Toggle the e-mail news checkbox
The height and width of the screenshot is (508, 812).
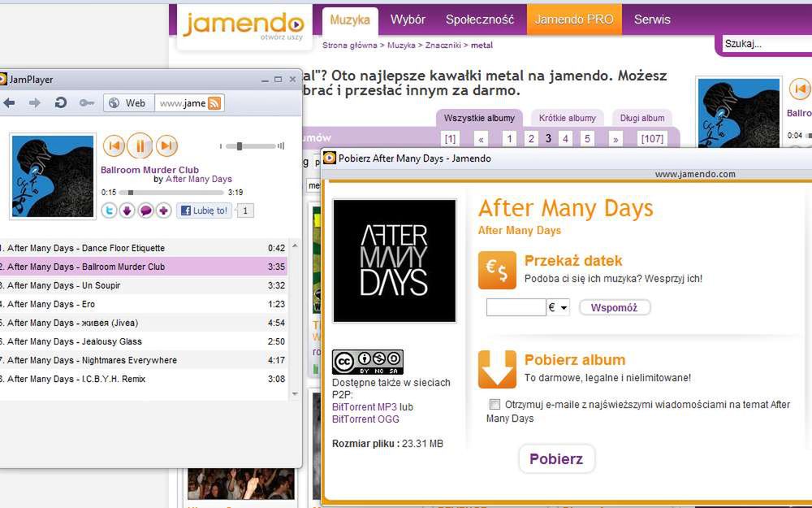coord(495,404)
